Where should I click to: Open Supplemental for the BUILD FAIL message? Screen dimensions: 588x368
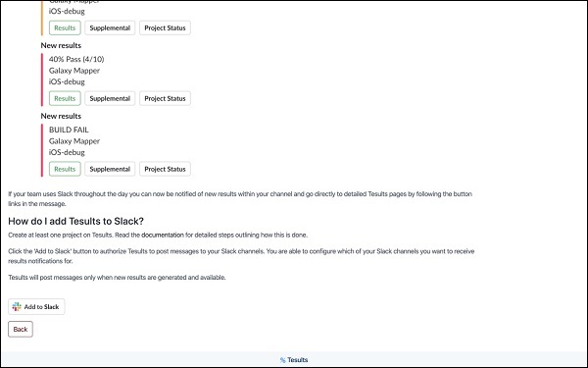click(110, 169)
